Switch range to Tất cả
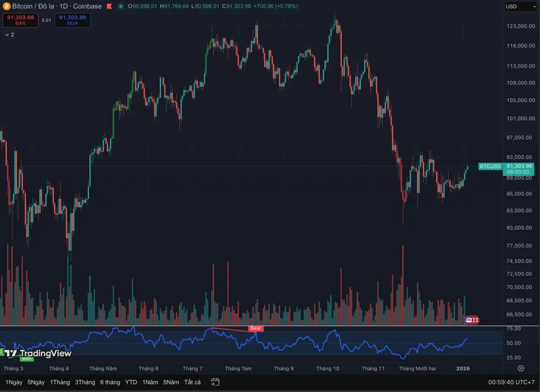540x392 pixels. tap(192, 382)
